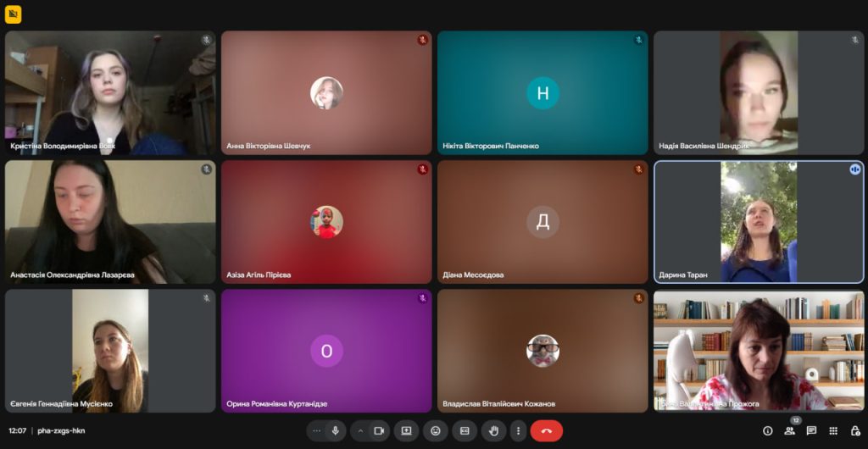Leave the call with red hang-up button

pyautogui.click(x=546, y=430)
